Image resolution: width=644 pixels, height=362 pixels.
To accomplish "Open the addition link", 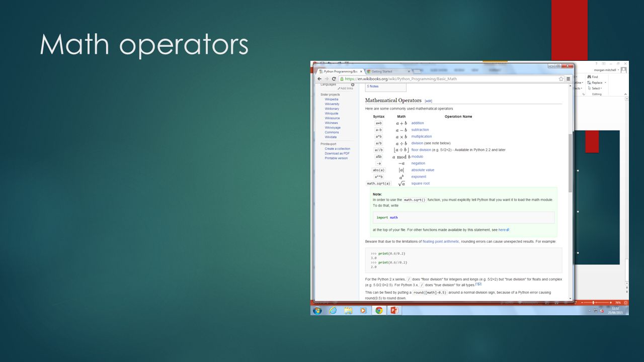I will (418, 123).
